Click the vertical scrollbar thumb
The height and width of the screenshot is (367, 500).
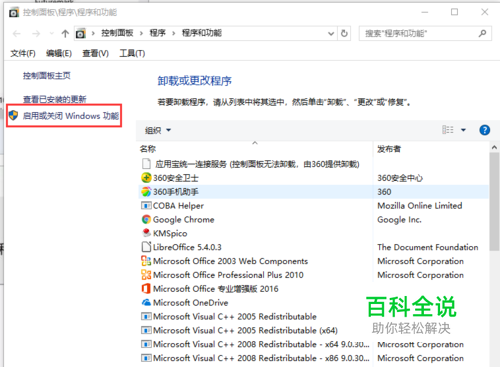[494, 202]
